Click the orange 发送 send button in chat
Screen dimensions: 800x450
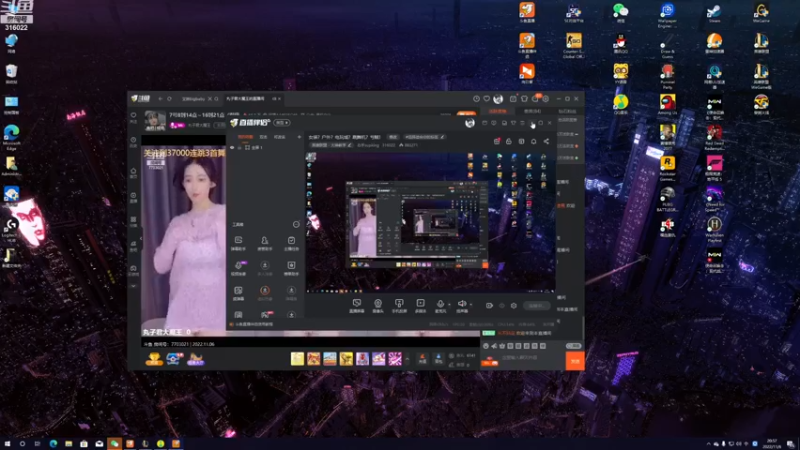click(575, 361)
